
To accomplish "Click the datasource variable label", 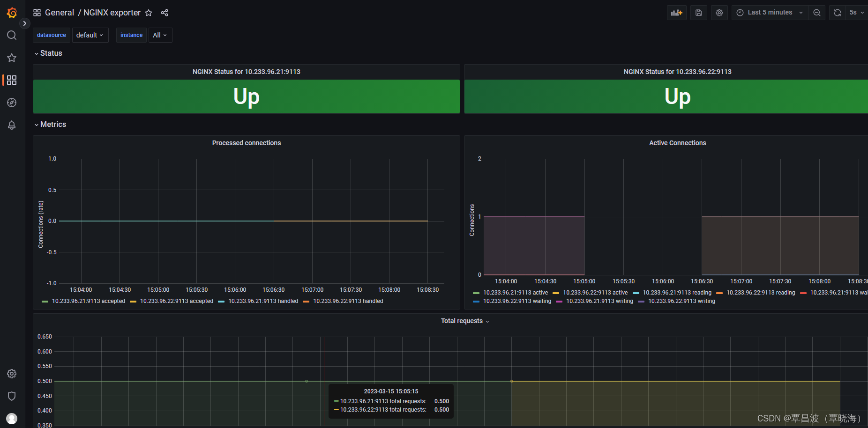I will click(x=51, y=35).
